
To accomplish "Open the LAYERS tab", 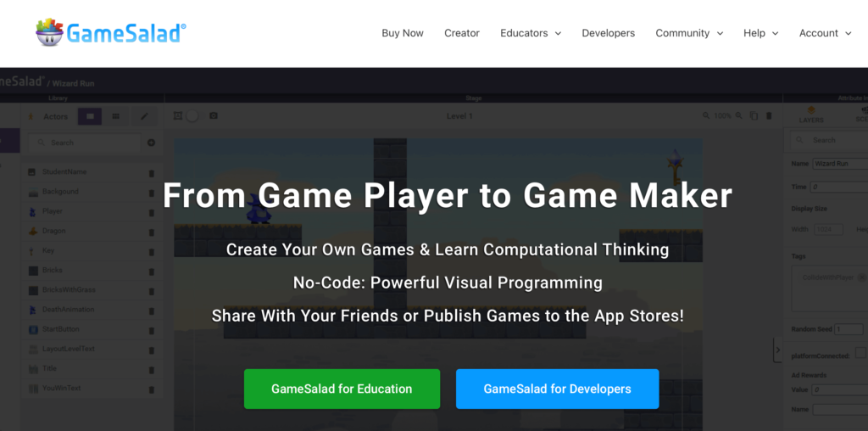I will (811, 115).
